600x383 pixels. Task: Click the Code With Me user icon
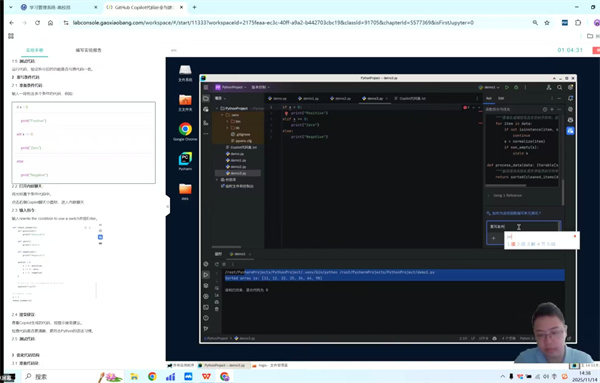point(549,87)
